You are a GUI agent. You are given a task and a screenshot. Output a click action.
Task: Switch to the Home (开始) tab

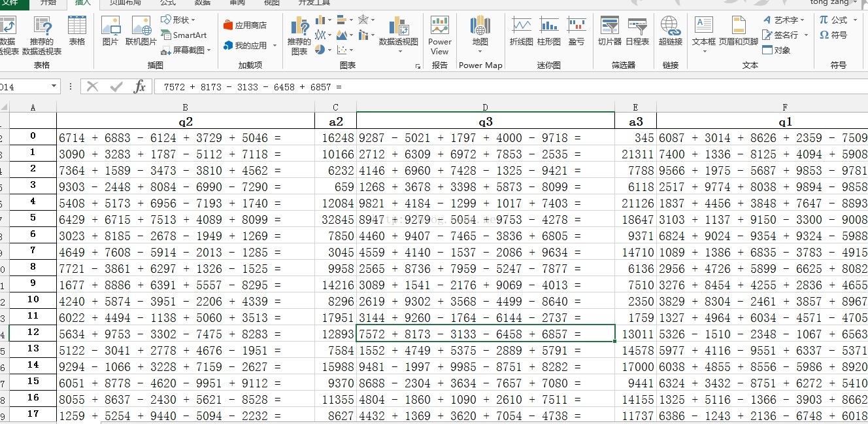click(48, 3)
